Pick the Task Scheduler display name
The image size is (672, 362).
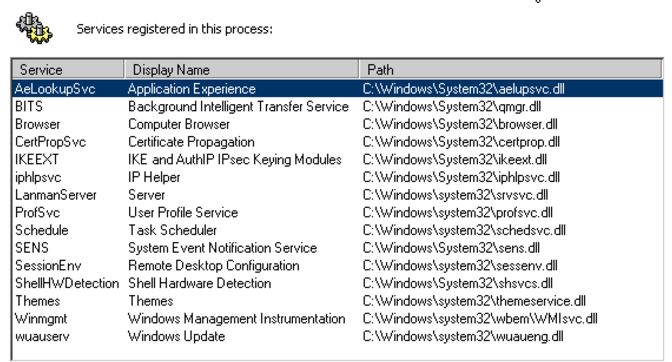[x=173, y=230]
